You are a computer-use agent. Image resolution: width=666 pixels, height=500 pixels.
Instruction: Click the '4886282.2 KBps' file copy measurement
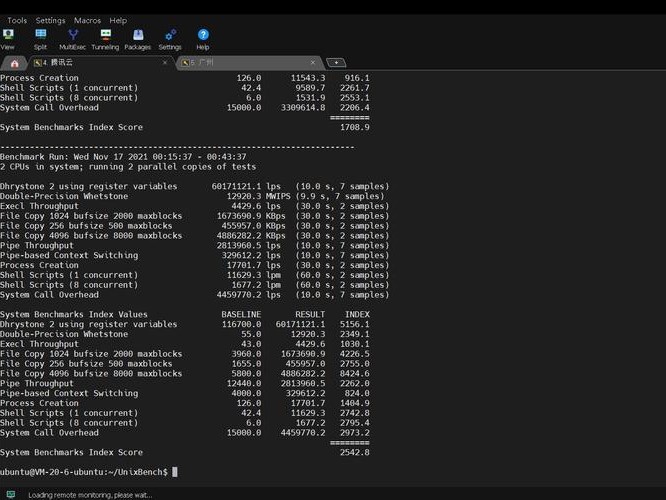click(251, 236)
